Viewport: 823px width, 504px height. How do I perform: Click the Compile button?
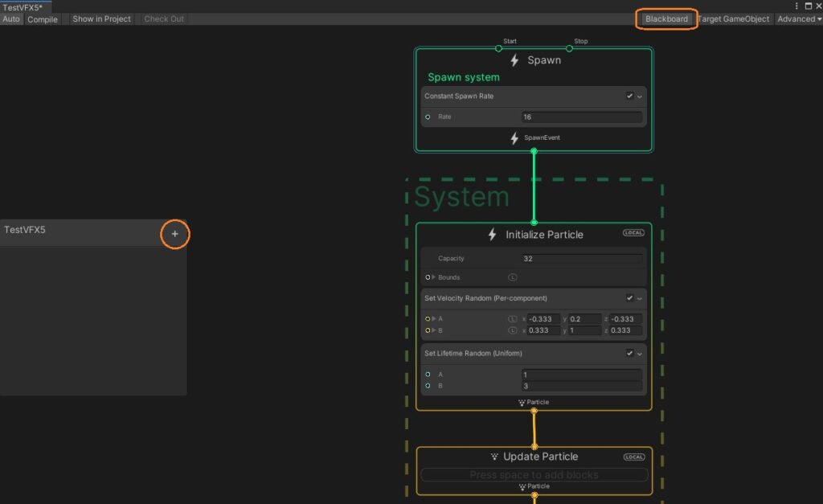tap(43, 18)
